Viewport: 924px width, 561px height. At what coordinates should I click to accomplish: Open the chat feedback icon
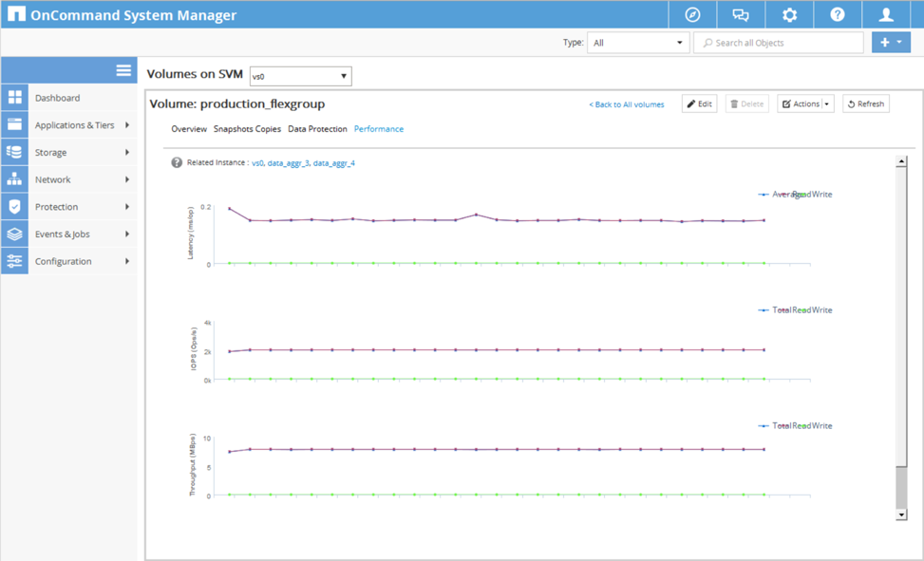[741, 15]
